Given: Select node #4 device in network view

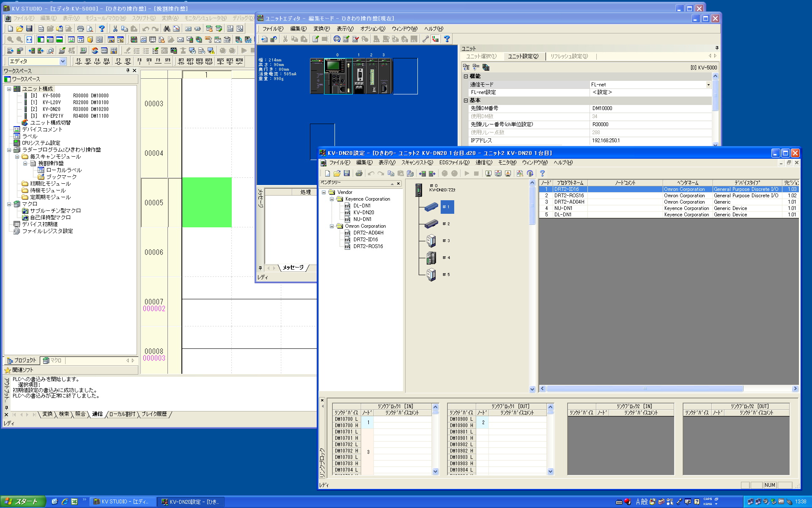Looking at the screenshot, I should click(431, 258).
